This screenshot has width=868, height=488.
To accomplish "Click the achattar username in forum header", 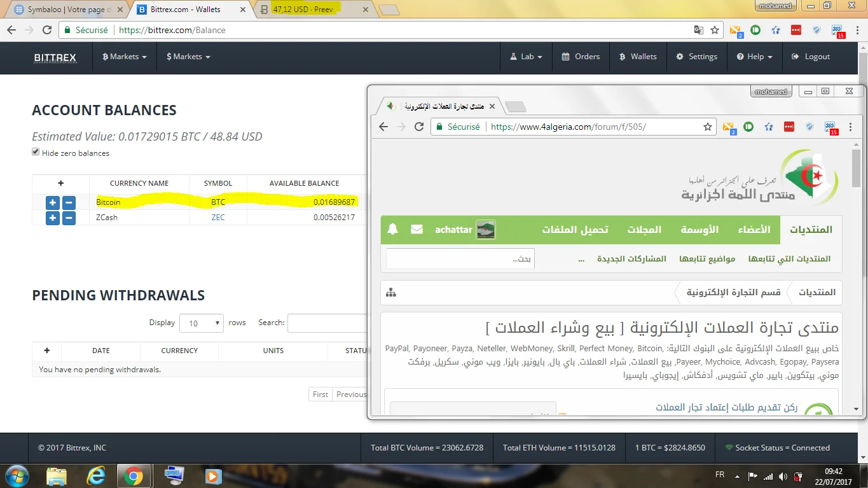I will click(x=453, y=230).
